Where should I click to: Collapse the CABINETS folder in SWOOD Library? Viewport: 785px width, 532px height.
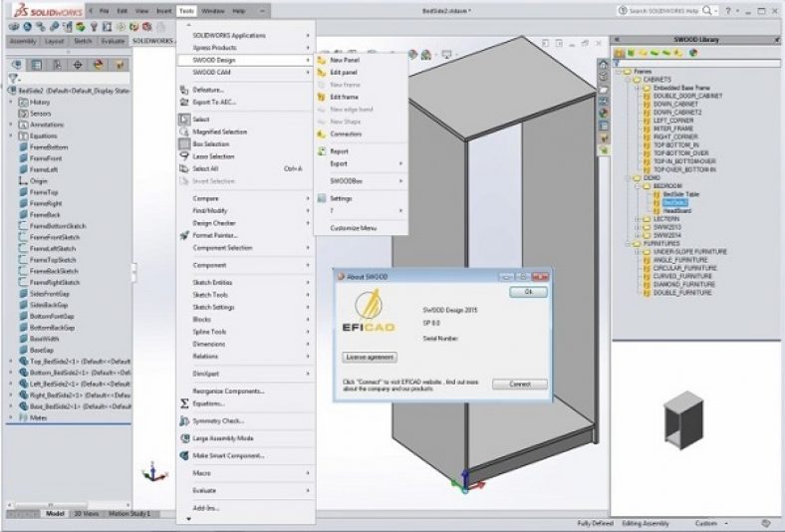pos(629,80)
